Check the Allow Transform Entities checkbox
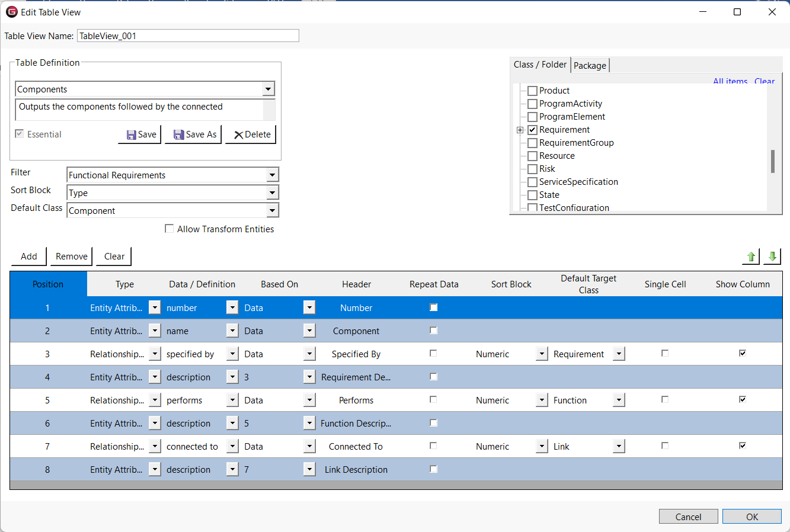The width and height of the screenshot is (790, 532). click(x=169, y=229)
